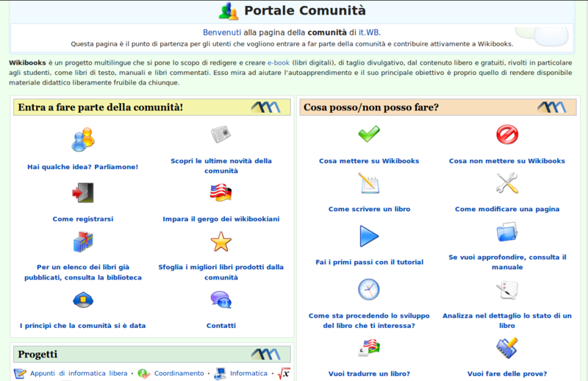The height and width of the screenshot is (381, 588).
Task: Click the newspaper icon above community news
Action: tap(221, 134)
